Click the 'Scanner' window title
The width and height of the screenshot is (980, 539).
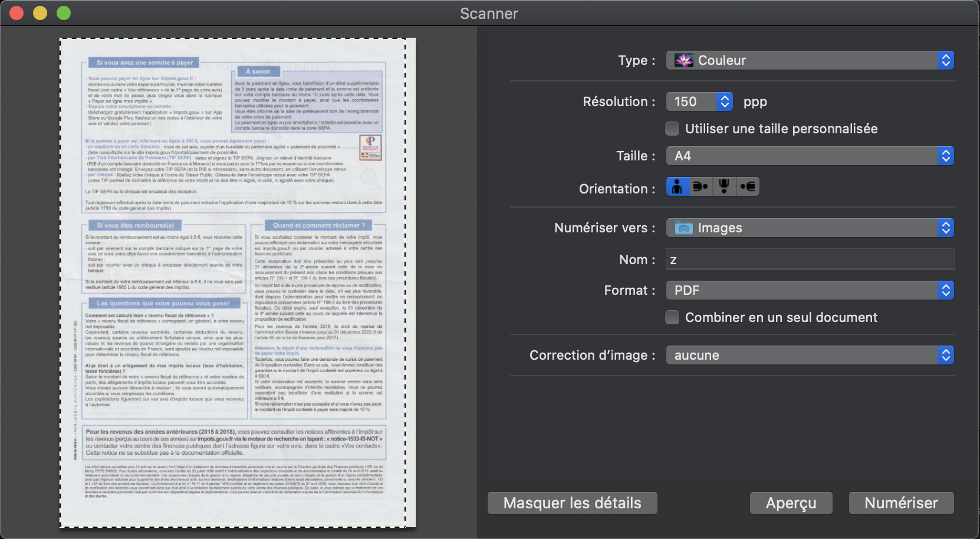pyautogui.click(x=489, y=14)
